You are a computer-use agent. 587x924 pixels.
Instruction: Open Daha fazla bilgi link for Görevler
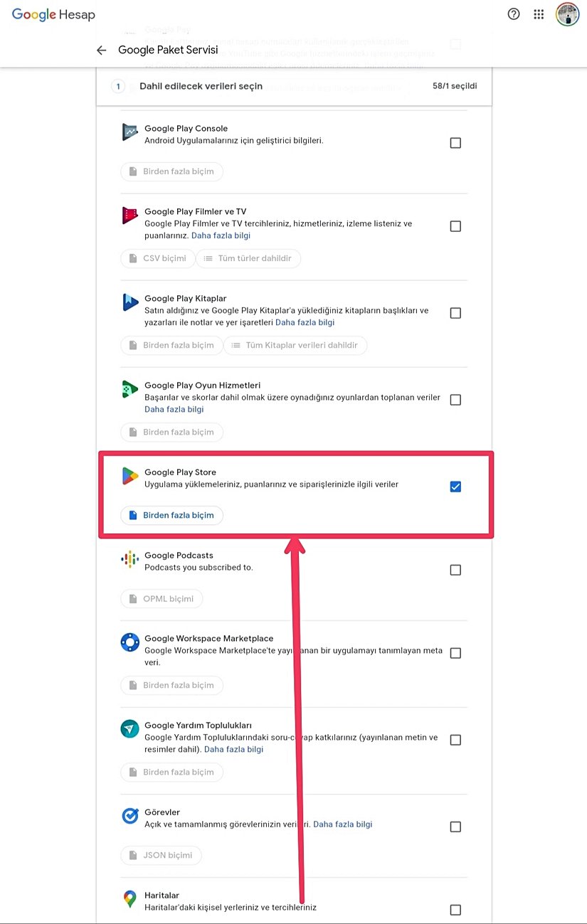point(343,824)
